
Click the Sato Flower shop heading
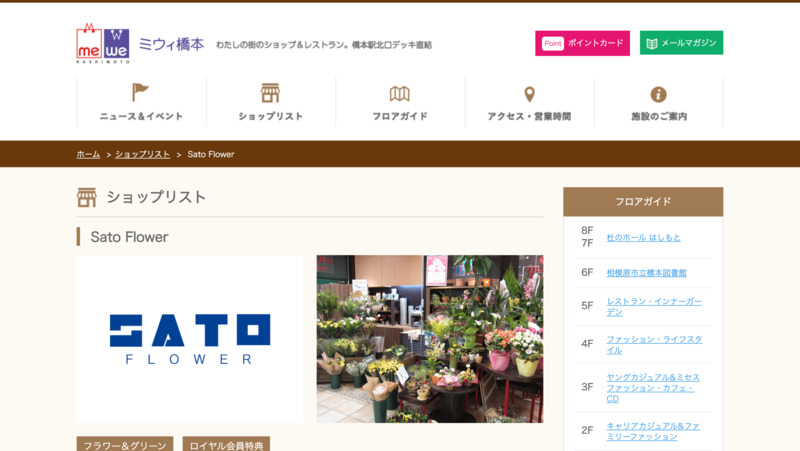click(130, 237)
